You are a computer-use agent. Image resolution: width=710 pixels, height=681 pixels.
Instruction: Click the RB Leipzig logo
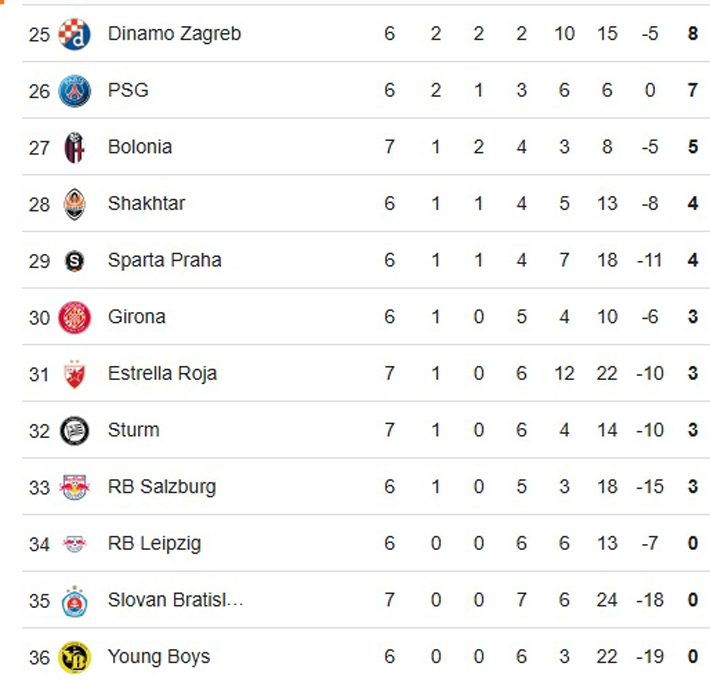(x=74, y=544)
